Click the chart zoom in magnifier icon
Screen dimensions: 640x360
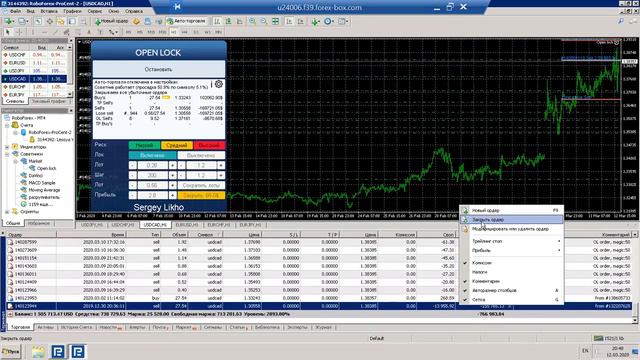click(253, 21)
